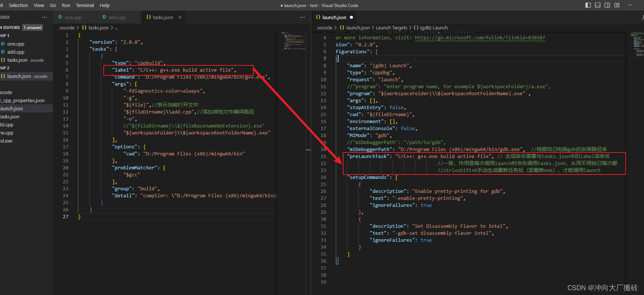Click the "version": "2.0.0" line
644x295 pixels.
click(x=116, y=42)
